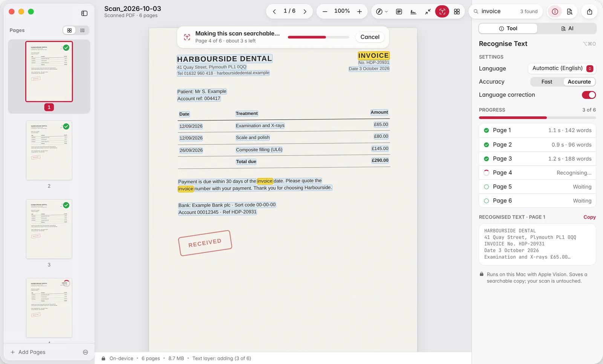
Task: Switch to the AI tab
Action: point(567,29)
